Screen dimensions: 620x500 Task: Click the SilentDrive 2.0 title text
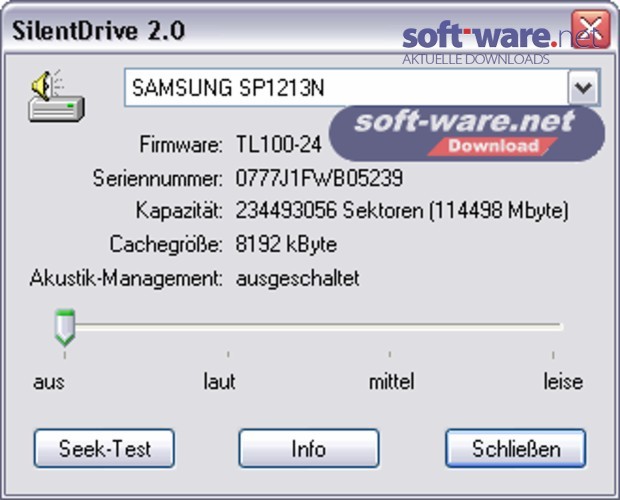[98, 31]
